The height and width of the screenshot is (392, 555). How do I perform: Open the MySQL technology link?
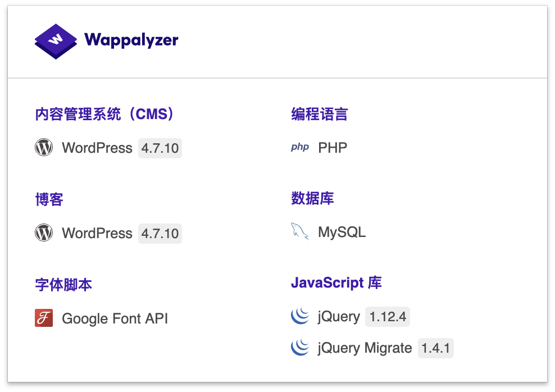pos(342,232)
